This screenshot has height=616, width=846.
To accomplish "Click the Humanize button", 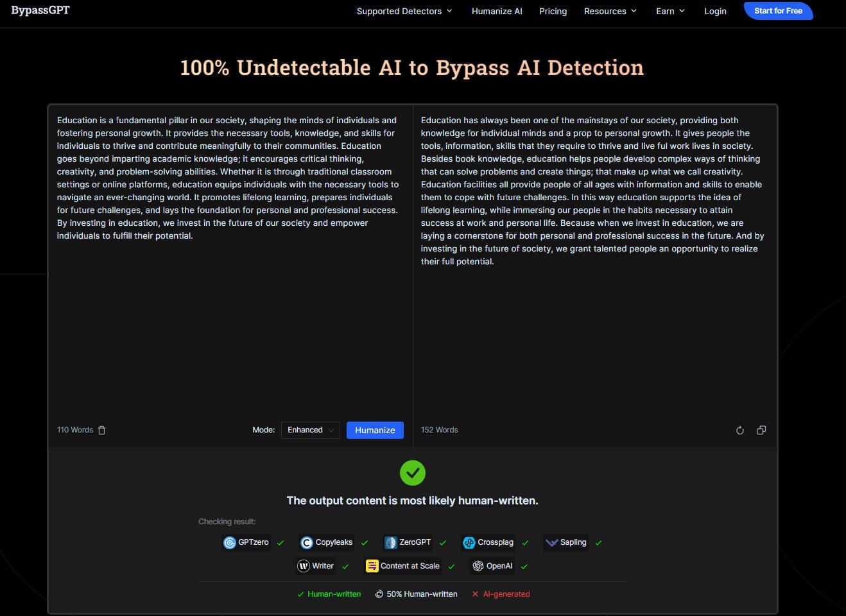I will 375,430.
